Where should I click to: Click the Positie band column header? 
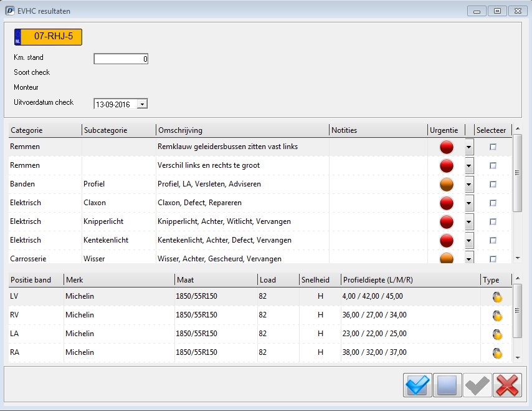click(x=36, y=280)
